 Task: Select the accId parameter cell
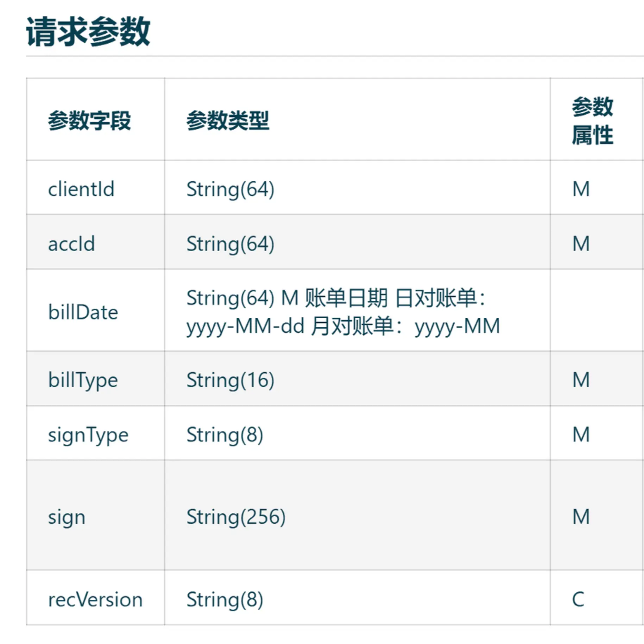(72, 244)
